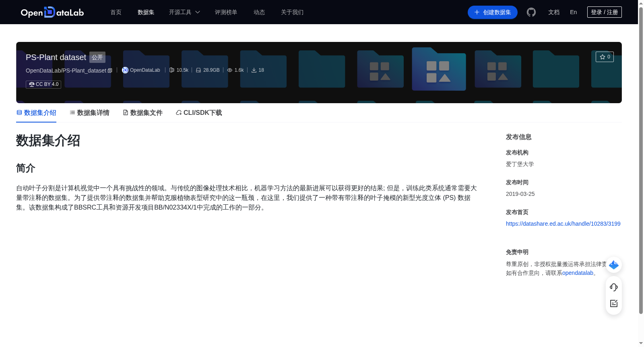This screenshot has height=347, width=644.
Task: Click the scrollbar up arrow
Action: click(x=641, y=3)
